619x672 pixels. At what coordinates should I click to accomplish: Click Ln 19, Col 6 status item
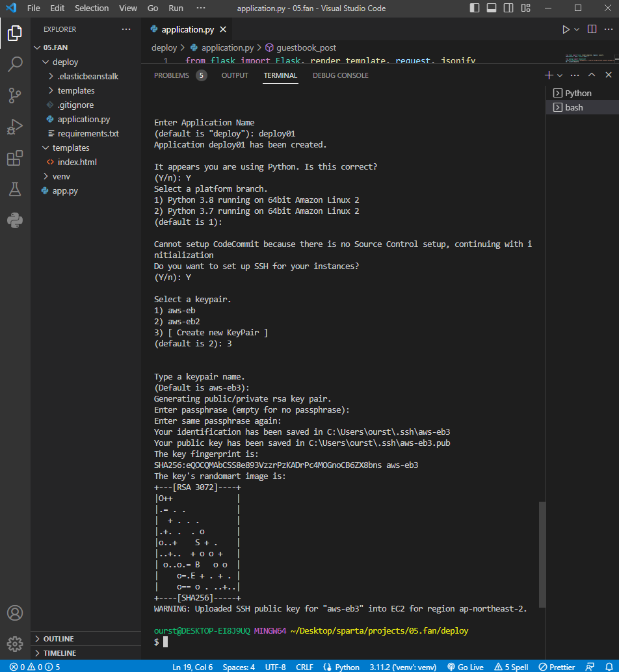(x=192, y=667)
